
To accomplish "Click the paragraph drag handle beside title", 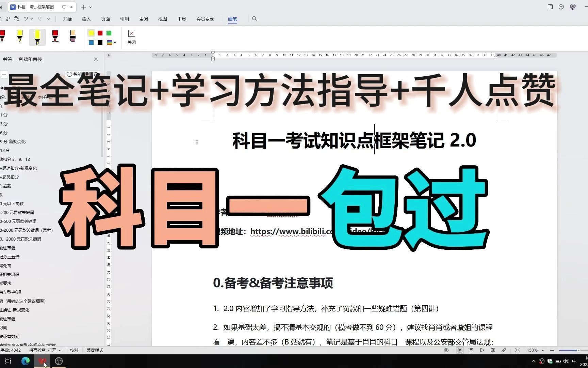I will point(197,142).
